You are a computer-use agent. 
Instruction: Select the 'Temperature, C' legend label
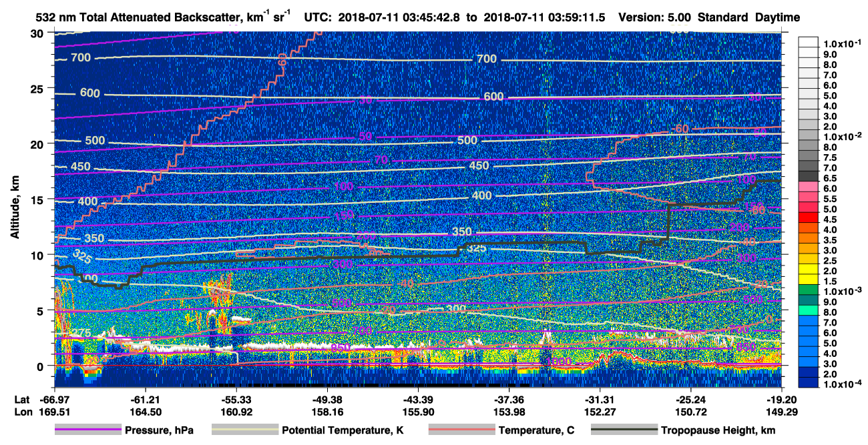pos(536,430)
